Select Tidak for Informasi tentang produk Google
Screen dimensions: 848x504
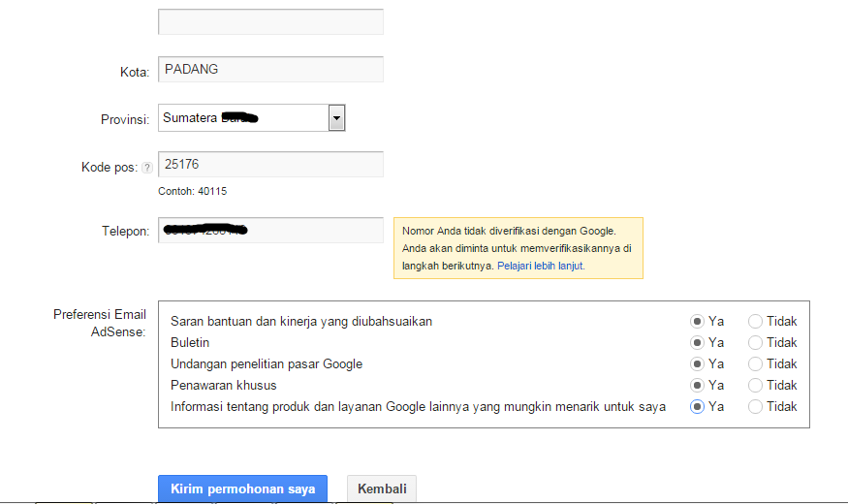[755, 407]
